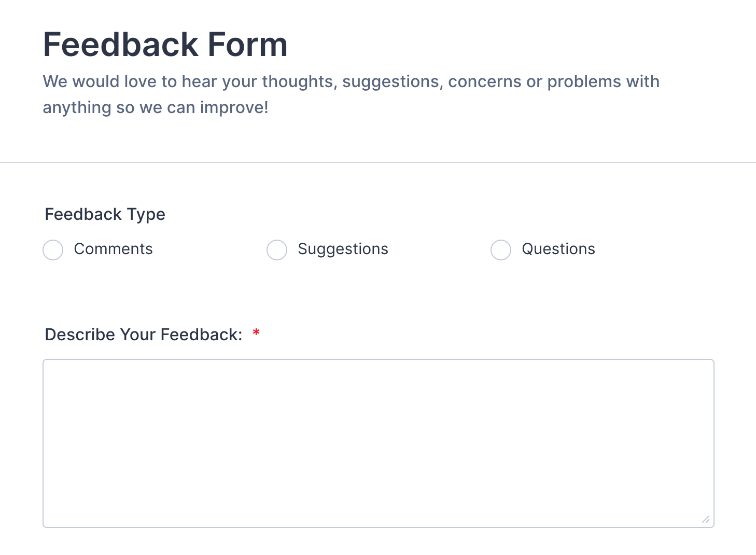Image resolution: width=756 pixels, height=555 pixels.
Task: Click the word Feedback in the heading
Action: coord(120,45)
